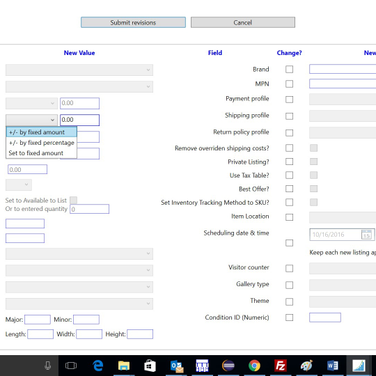The width and height of the screenshot is (376, 376).
Task: Check the Visitor counter change box
Action: pyautogui.click(x=289, y=268)
